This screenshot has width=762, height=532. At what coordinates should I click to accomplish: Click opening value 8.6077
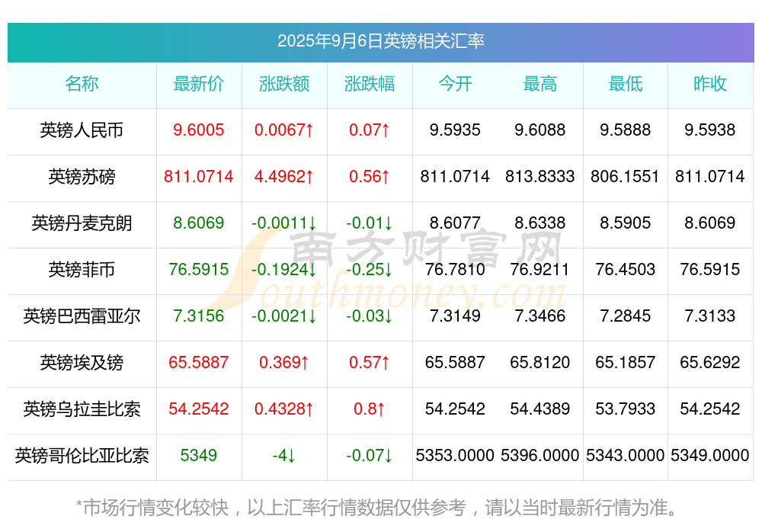(x=455, y=223)
